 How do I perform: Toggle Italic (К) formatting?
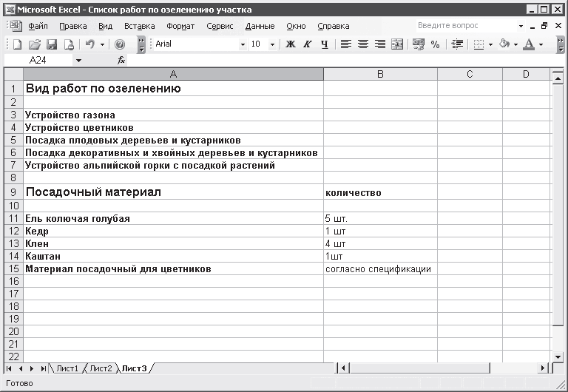click(x=308, y=44)
